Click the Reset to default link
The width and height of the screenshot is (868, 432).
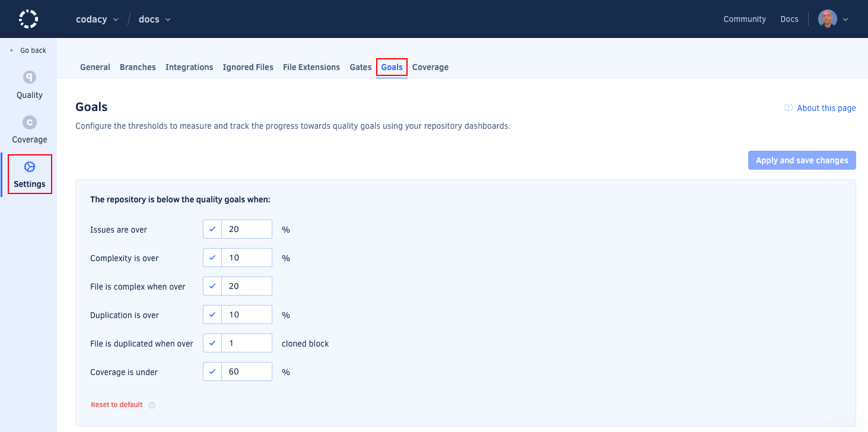pos(116,405)
